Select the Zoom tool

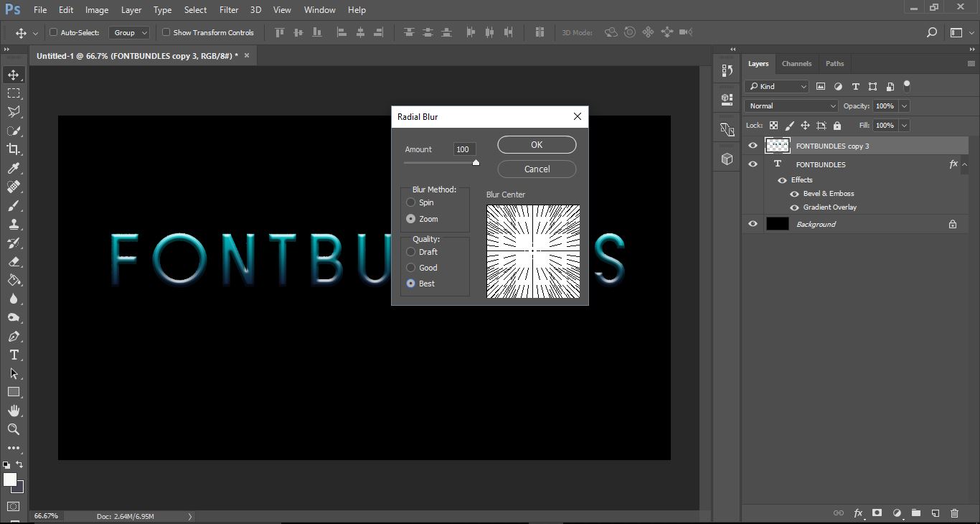click(14, 429)
